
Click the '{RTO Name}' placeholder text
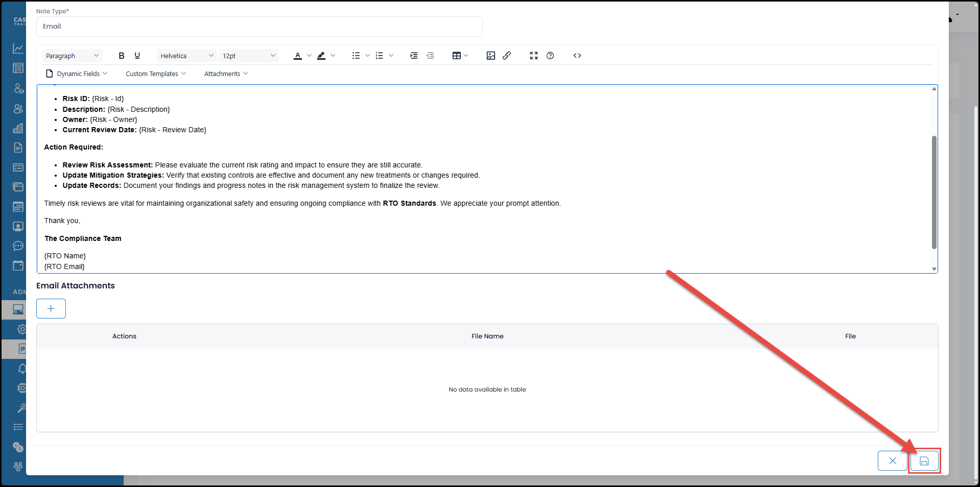[65, 256]
